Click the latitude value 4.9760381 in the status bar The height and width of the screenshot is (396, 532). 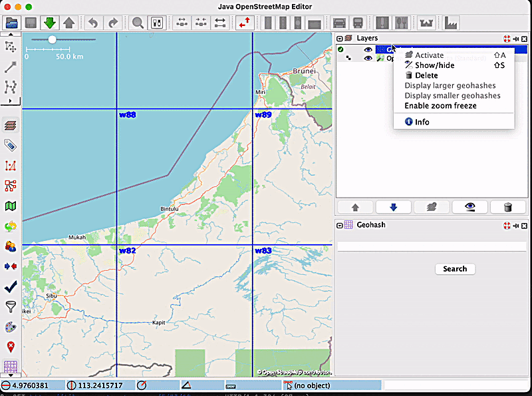(30, 385)
